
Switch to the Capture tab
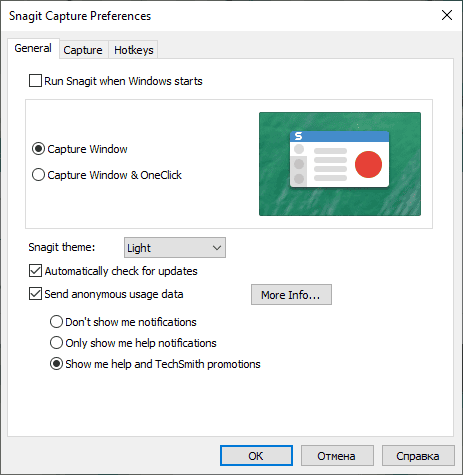coord(83,50)
